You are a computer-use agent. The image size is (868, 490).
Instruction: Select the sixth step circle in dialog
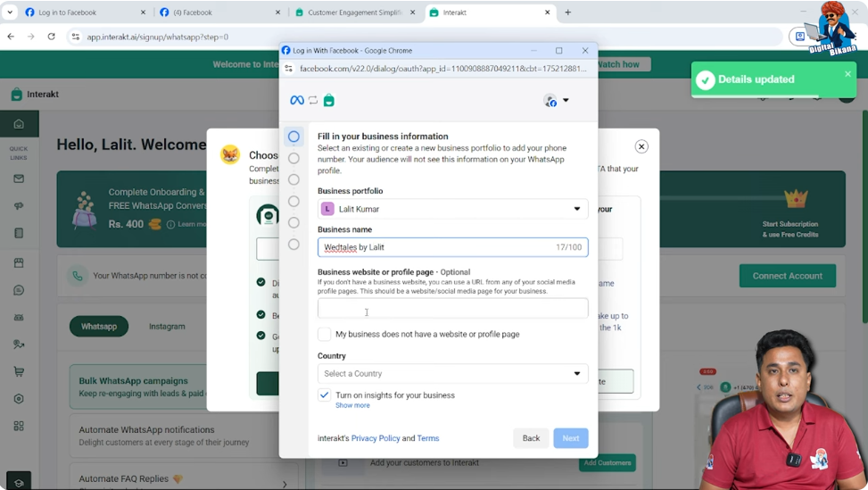pyautogui.click(x=294, y=245)
